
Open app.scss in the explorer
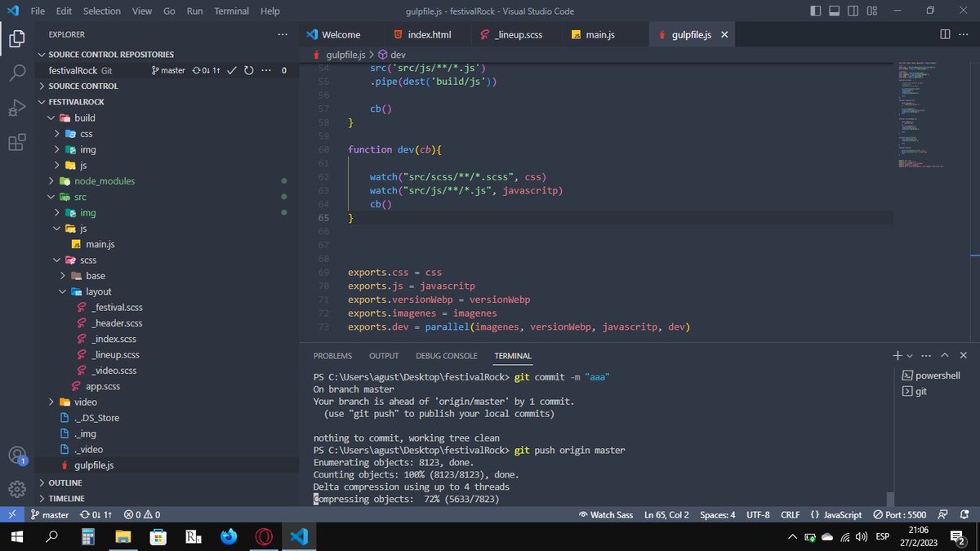[103, 386]
